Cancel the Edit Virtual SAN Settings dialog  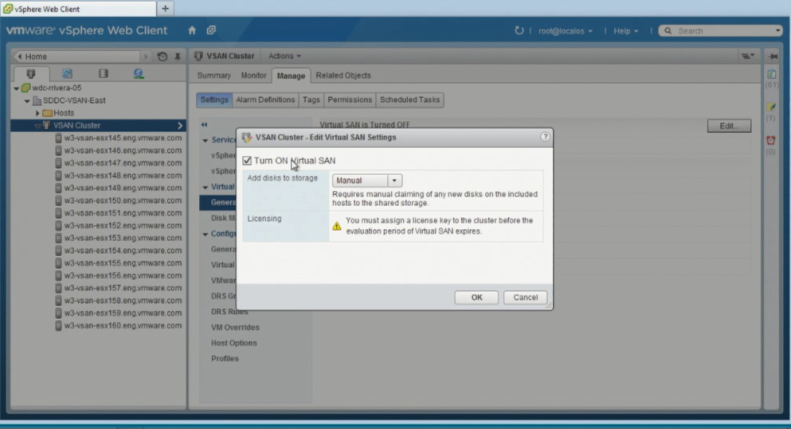click(x=525, y=297)
